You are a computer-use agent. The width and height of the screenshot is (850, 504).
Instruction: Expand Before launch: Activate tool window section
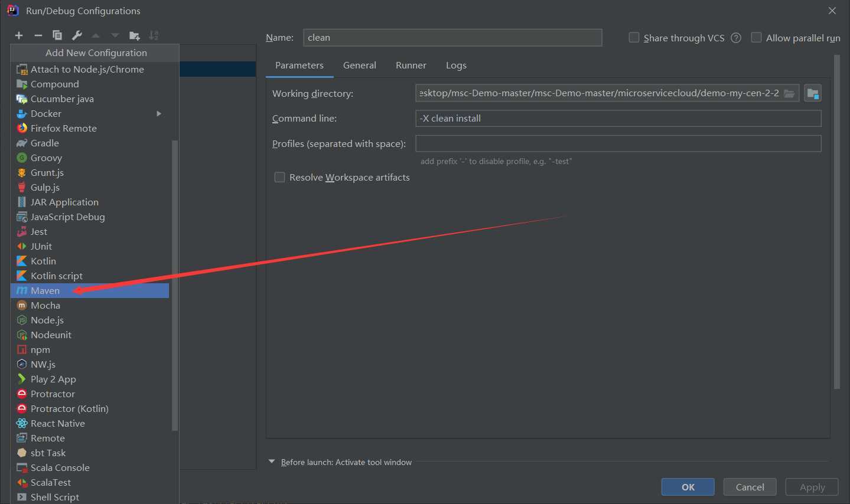(x=272, y=462)
